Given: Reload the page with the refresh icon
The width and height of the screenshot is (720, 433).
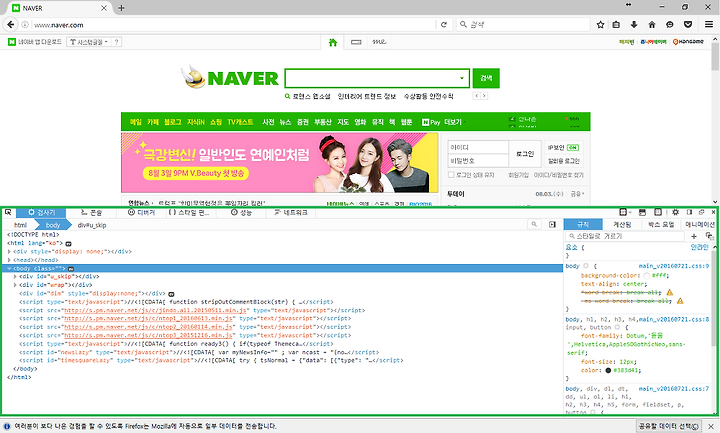Looking at the screenshot, I should click(444, 25).
